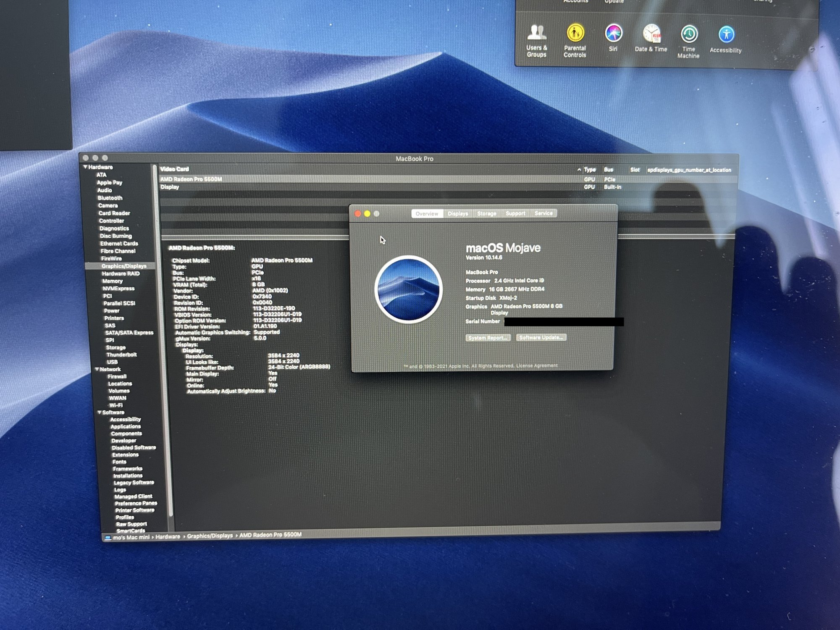This screenshot has height=630, width=840.
Task: Select Thunderbolt in the sidebar
Action: click(121, 354)
